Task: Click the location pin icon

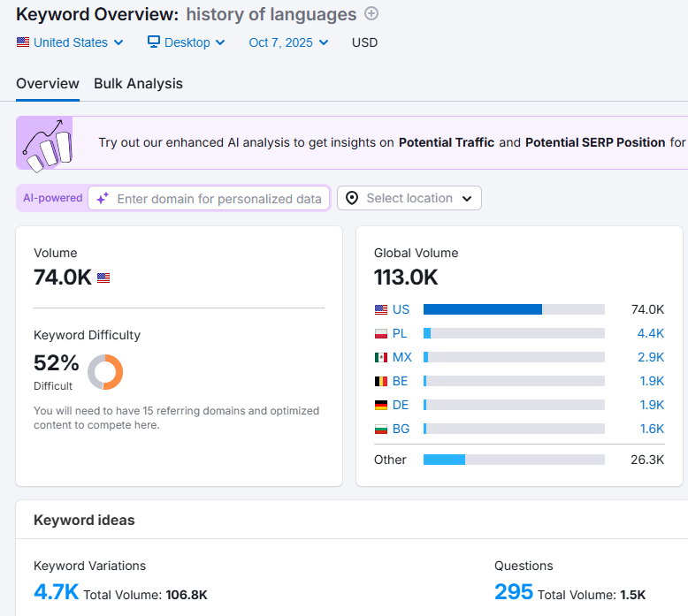Action: click(352, 198)
